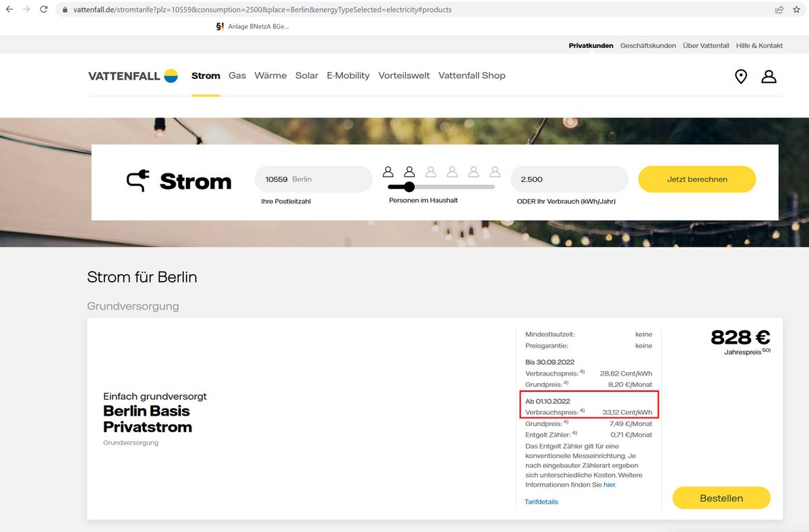This screenshot has width=809, height=532.
Task: Click the padlock site info icon
Action: [x=65, y=10]
